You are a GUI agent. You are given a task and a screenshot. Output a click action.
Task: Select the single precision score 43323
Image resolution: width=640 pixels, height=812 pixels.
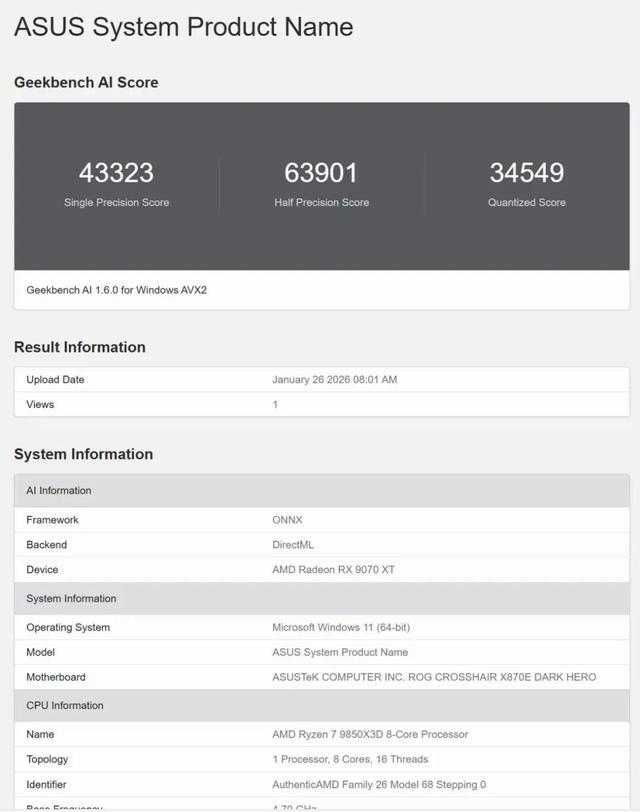(117, 172)
